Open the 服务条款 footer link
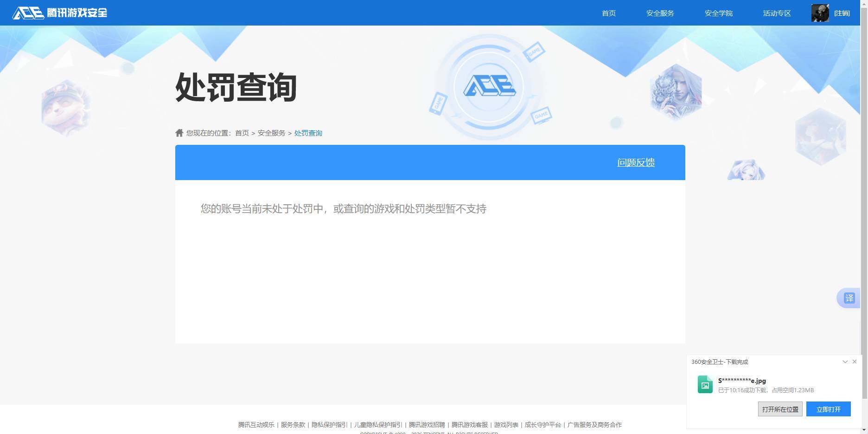 tap(292, 425)
